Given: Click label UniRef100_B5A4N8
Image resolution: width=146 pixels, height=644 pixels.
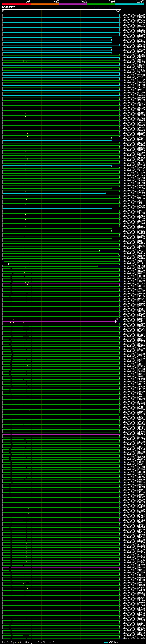Looking at the screenshot, I should tap(133, 319).
